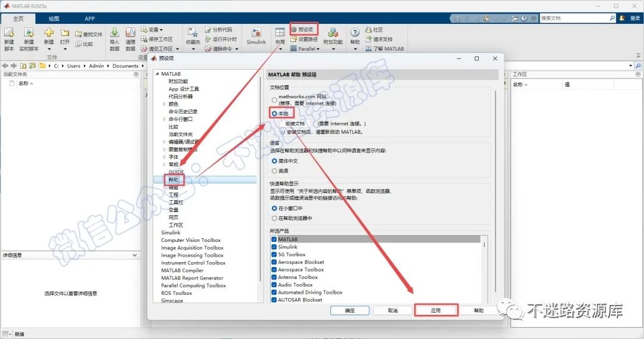Viewport: 644px width, 339px height.
Task: Select the 本地 documentation location option
Action: [x=274, y=113]
